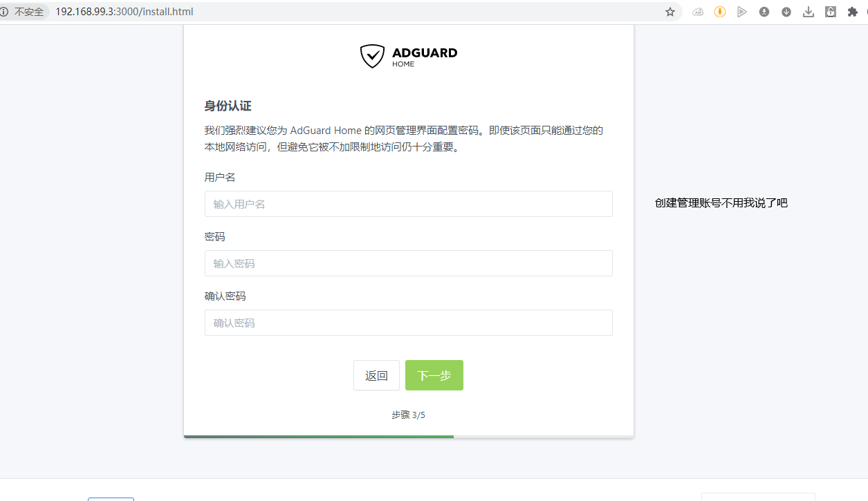868x501 pixels.
Task: Click the 返回 button to go back
Action: click(x=376, y=375)
